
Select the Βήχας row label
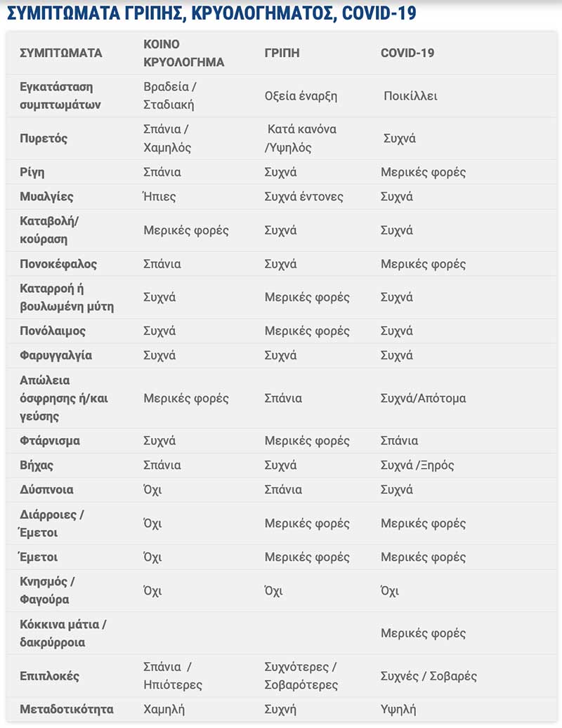coord(37,465)
